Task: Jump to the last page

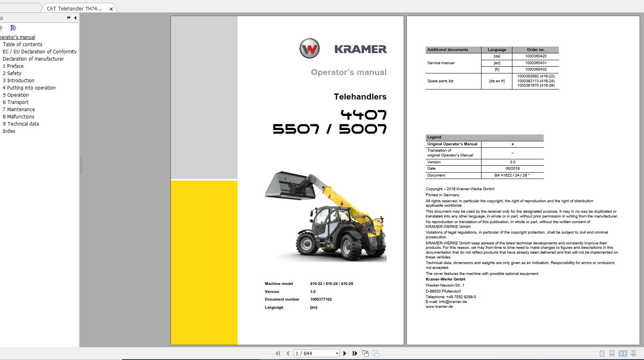Action: [355, 354]
